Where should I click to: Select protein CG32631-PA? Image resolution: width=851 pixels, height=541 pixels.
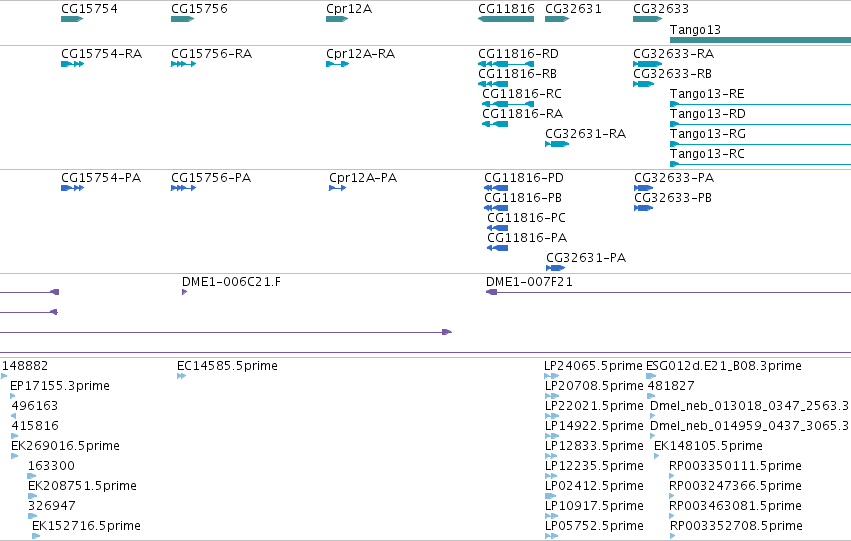(556, 268)
